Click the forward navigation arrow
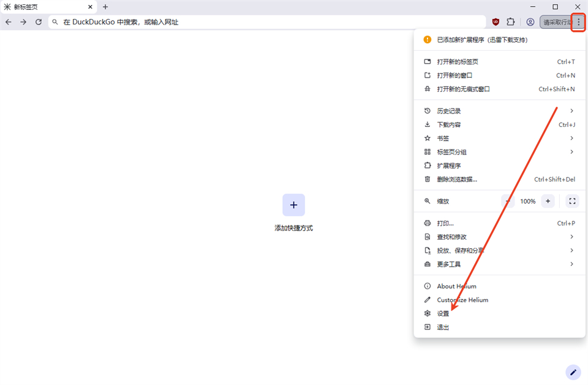 tap(23, 21)
